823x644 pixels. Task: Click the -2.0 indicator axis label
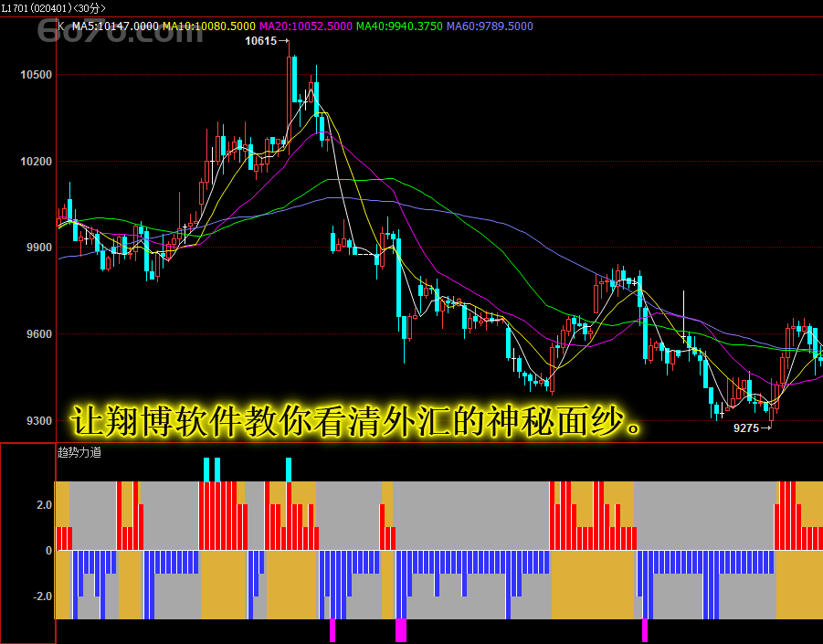(x=42, y=596)
